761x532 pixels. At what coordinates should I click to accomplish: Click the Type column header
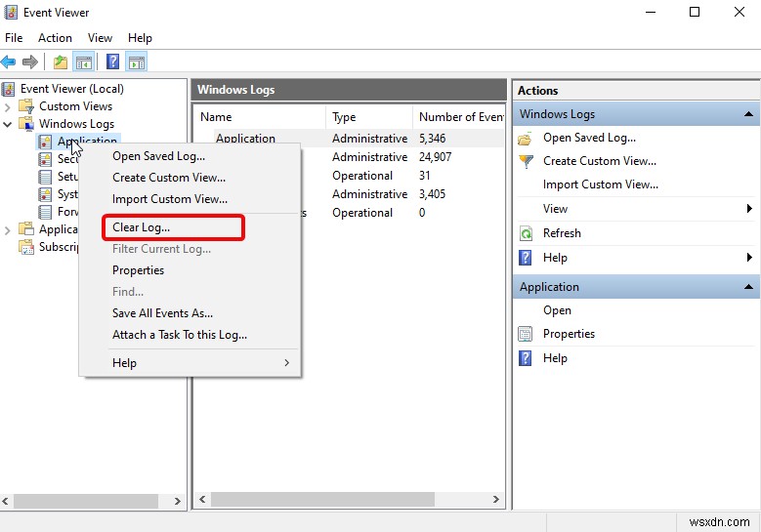point(370,117)
